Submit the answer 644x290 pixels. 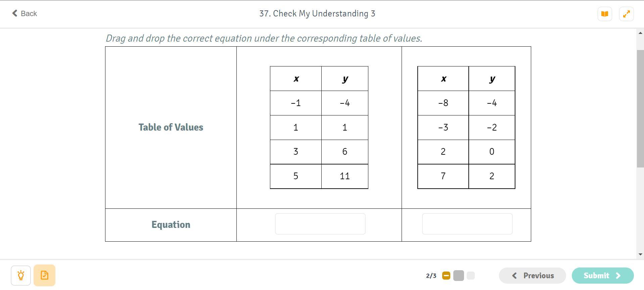tap(603, 276)
